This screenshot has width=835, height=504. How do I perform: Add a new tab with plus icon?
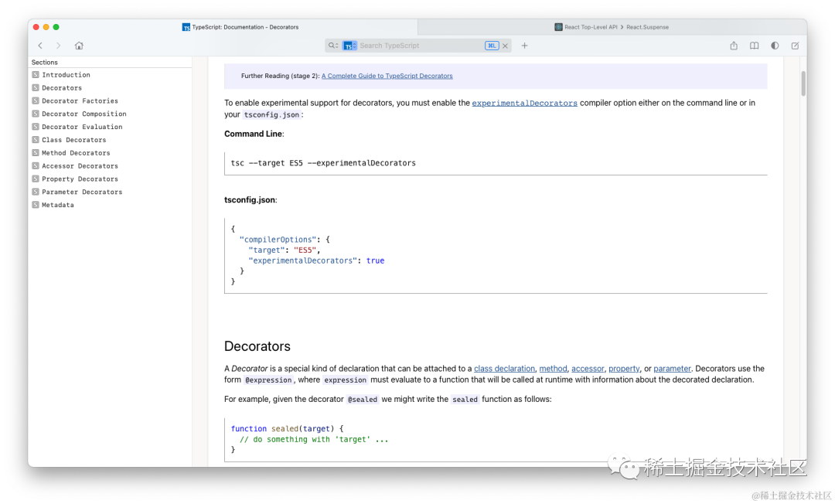pos(524,46)
